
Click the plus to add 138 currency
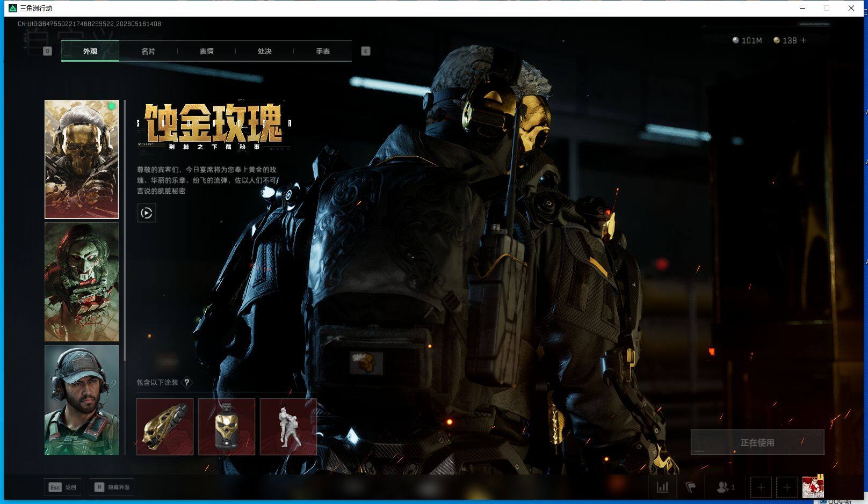click(x=804, y=40)
